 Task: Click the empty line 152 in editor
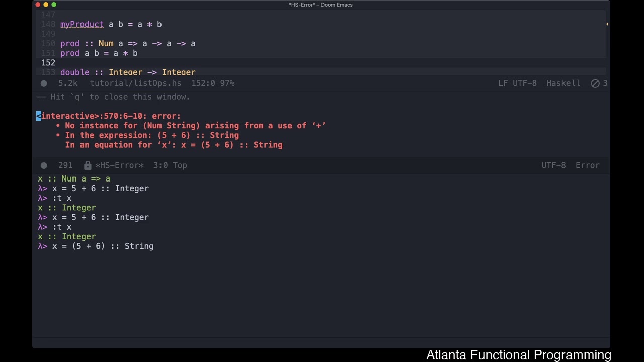tap(332, 63)
